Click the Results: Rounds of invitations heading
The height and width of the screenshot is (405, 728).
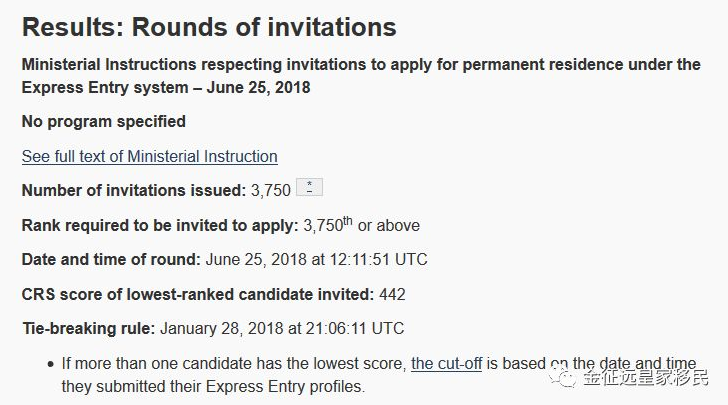click(x=209, y=27)
